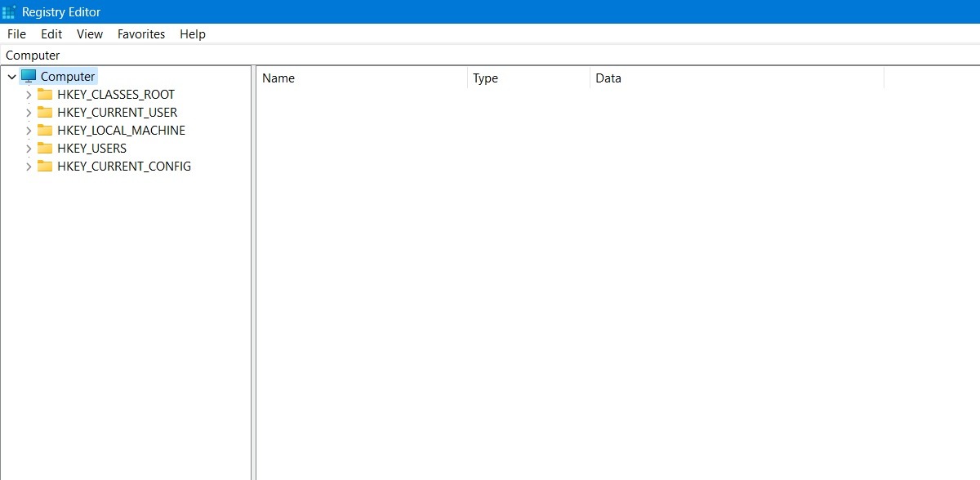Viewport: 980px width, 480px height.
Task: Select the HKEY_CURRENT_USER key
Action: point(118,112)
